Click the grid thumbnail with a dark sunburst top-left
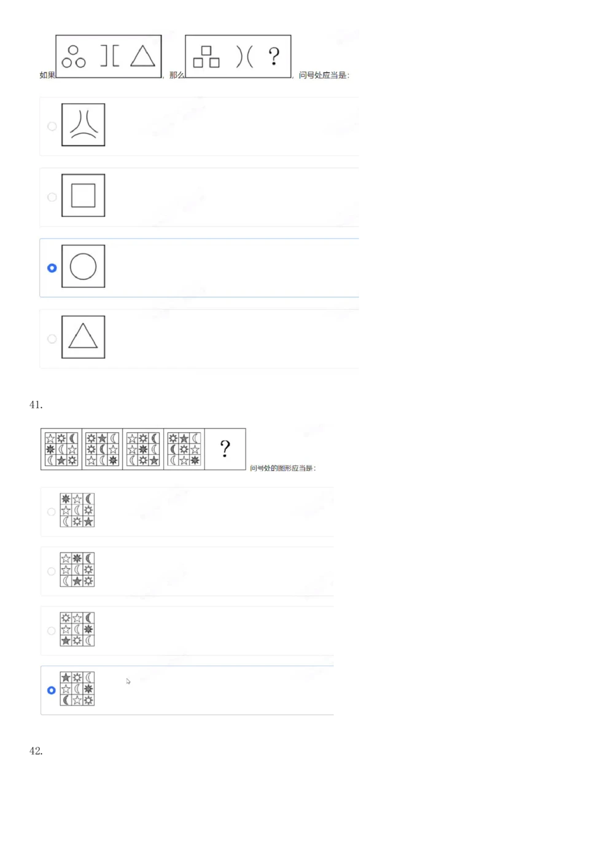The height and width of the screenshot is (868, 614). [77, 510]
